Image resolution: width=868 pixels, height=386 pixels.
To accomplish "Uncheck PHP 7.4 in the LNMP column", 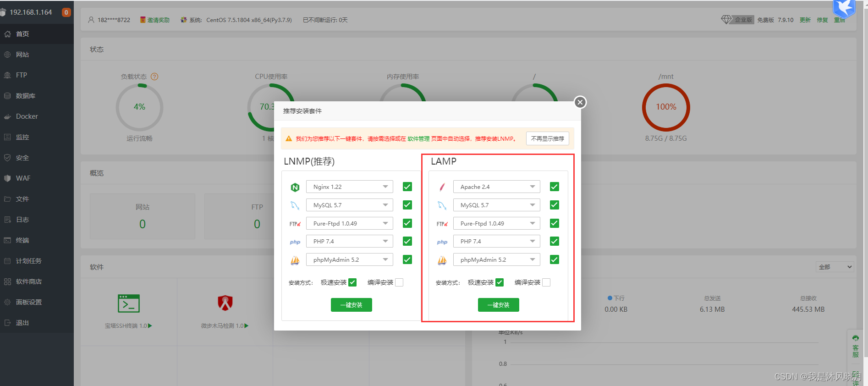I will coord(407,241).
